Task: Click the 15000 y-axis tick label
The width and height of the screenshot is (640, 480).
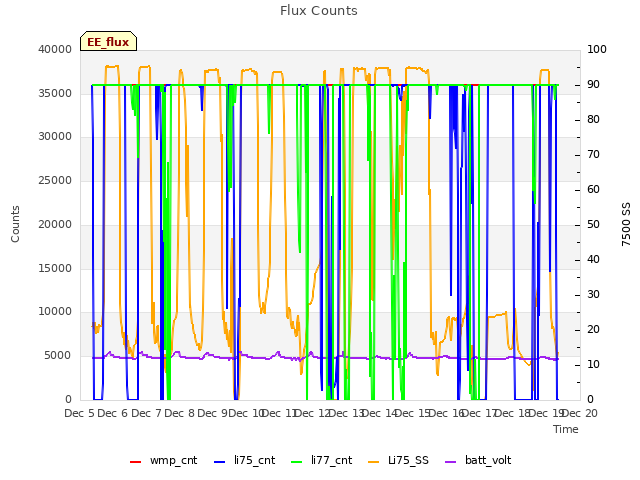Action: (55, 268)
